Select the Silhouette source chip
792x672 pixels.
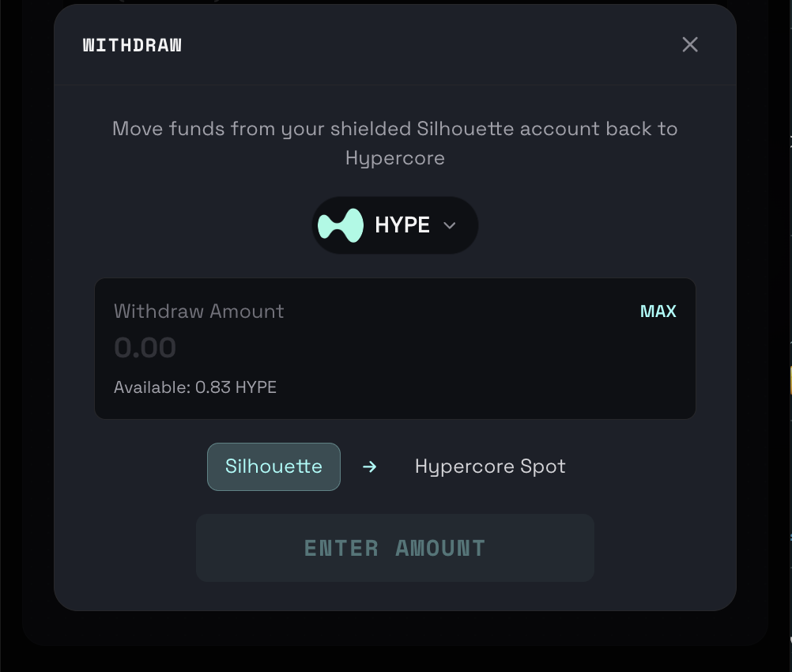(x=273, y=466)
